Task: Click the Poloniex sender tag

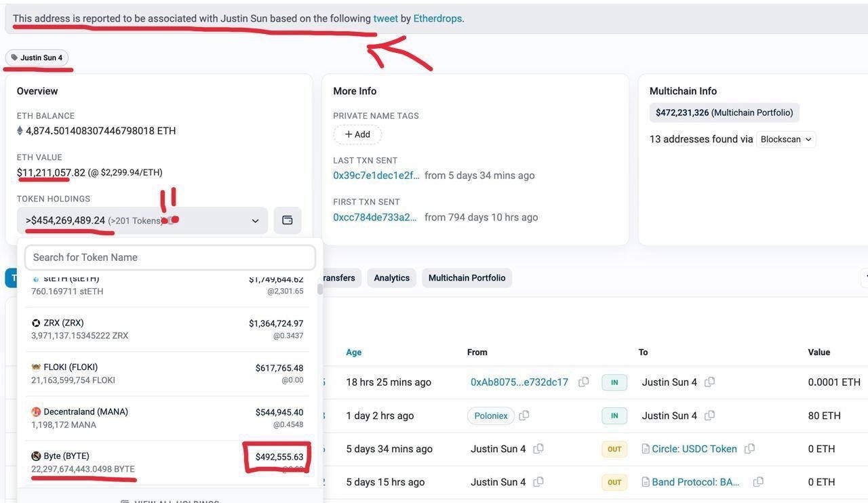Action: [x=491, y=416]
